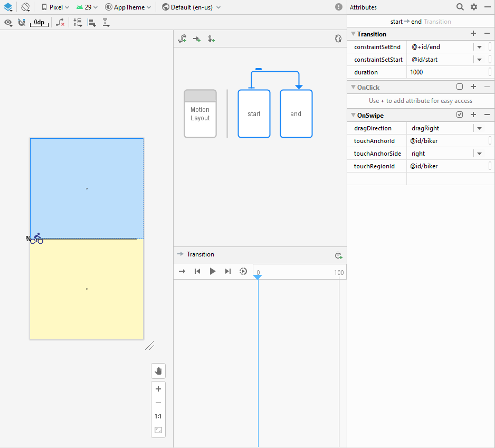Viewport: 495px width, 448px height.
Task: Open the Attributes search magnifier
Action: [x=460, y=7]
